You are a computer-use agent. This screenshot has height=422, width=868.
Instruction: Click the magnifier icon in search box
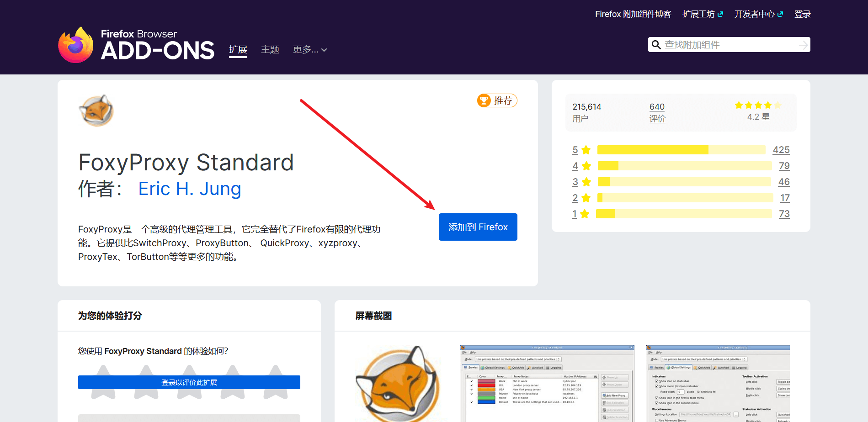click(x=656, y=45)
